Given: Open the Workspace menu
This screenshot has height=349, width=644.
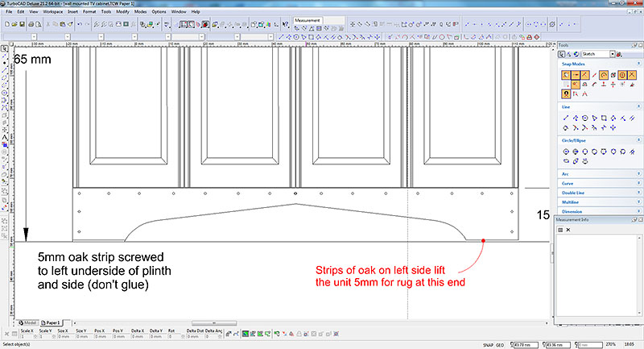Looking at the screenshot, I should (x=53, y=12).
